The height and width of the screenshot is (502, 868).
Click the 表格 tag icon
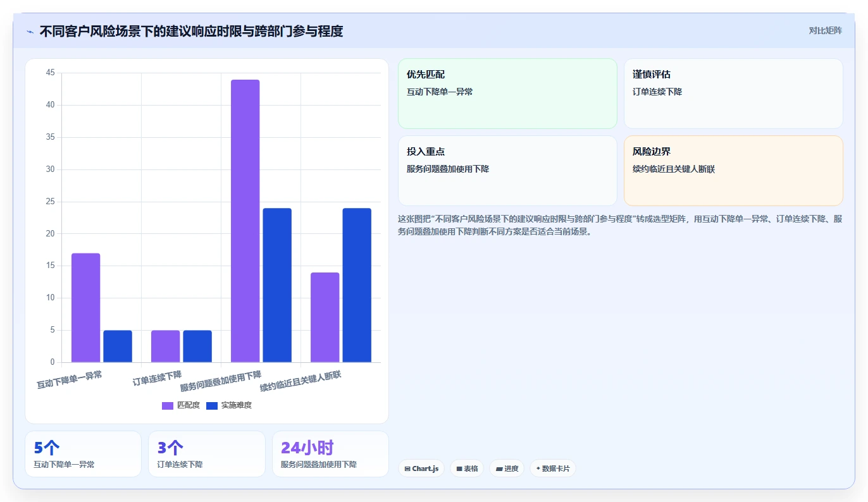click(x=459, y=468)
